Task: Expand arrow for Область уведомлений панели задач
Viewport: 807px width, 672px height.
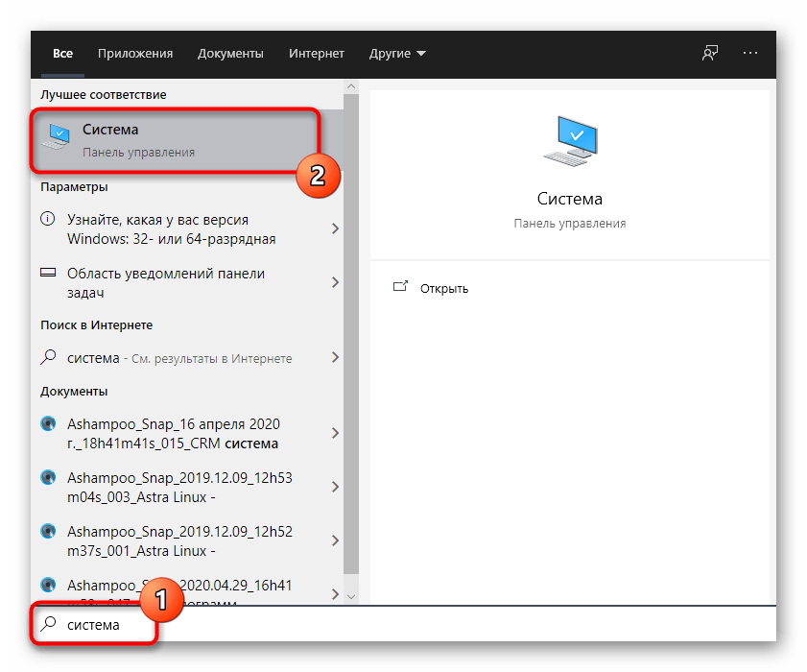Action: [335, 282]
